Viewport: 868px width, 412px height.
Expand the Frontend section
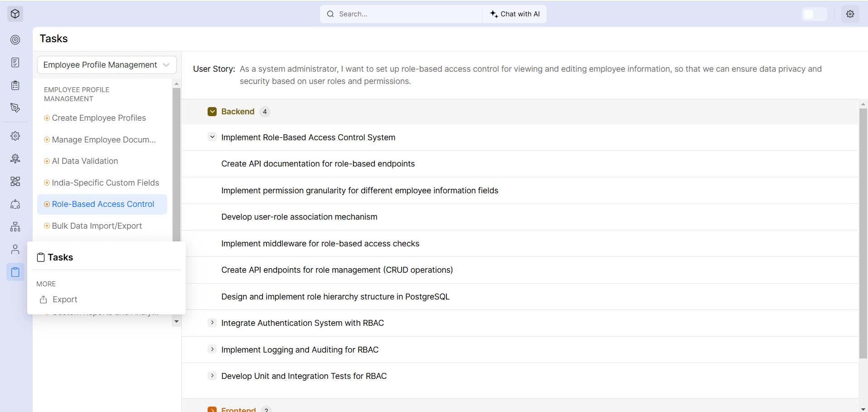(212, 409)
